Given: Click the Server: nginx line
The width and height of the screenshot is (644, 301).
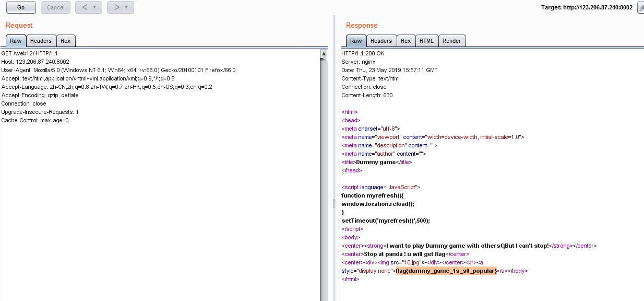Looking at the screenshot, I should [358, 62].
